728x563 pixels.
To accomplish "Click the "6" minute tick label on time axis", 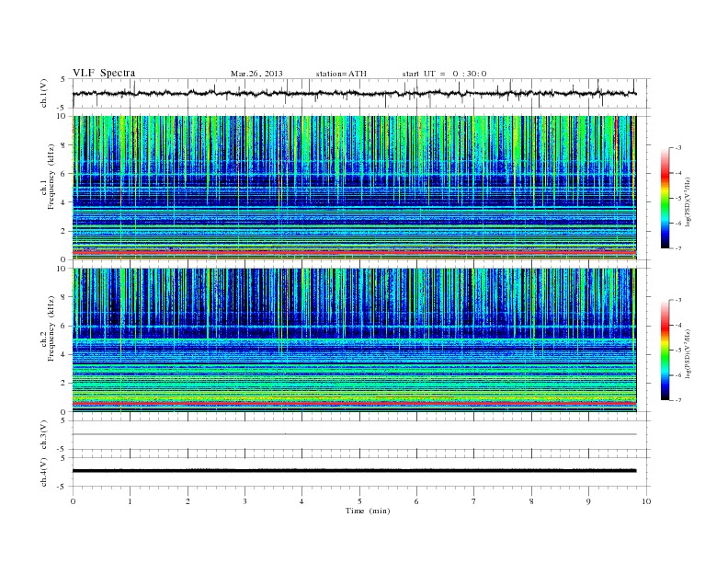I will pyautogui.click(x=416, y=501).
